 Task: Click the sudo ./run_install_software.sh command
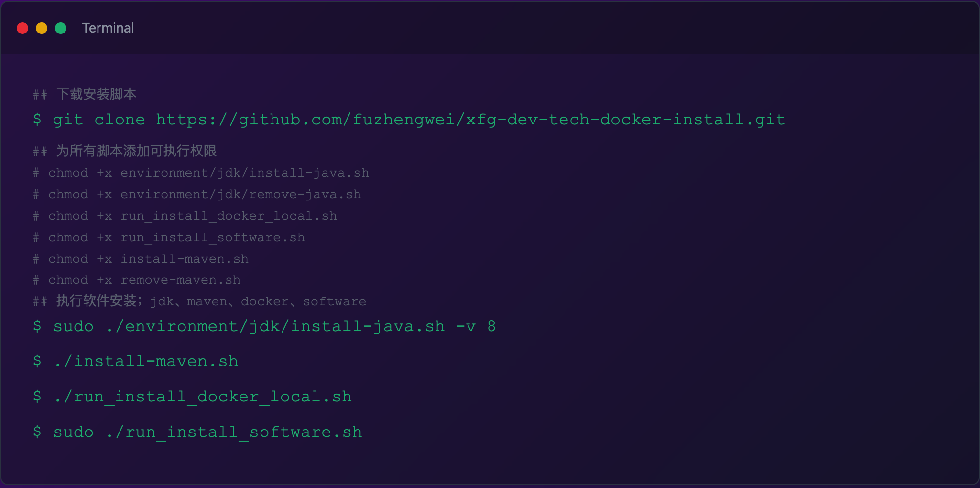point(197,432)
